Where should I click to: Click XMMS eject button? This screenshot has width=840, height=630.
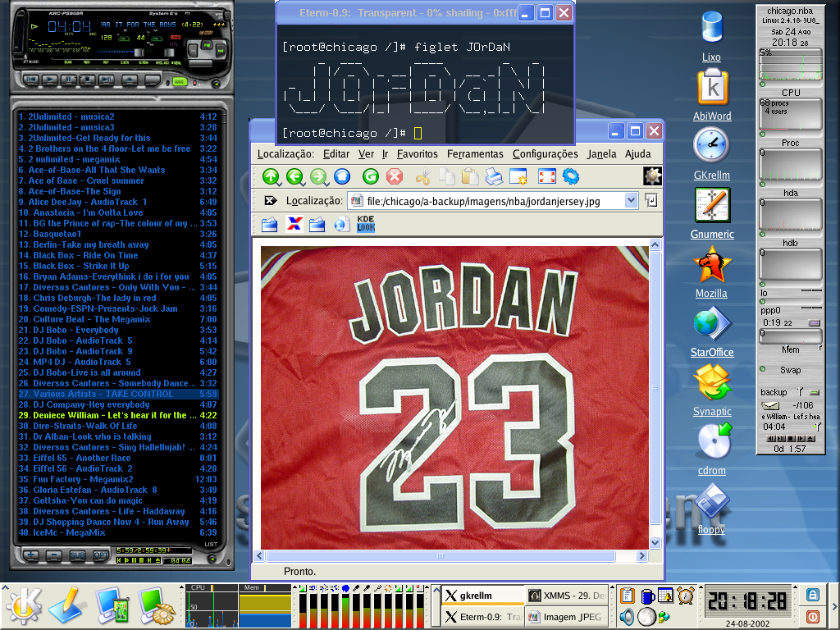[x=129, y=80]
